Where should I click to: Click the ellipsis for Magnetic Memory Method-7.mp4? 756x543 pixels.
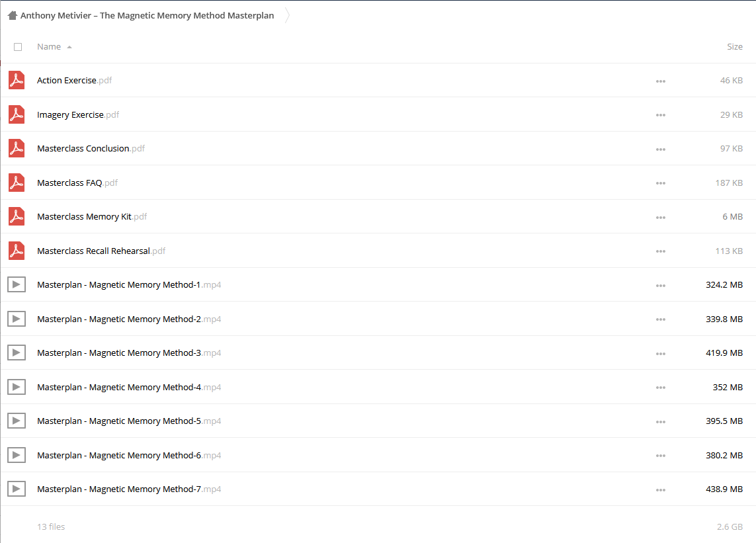[661, 490]
